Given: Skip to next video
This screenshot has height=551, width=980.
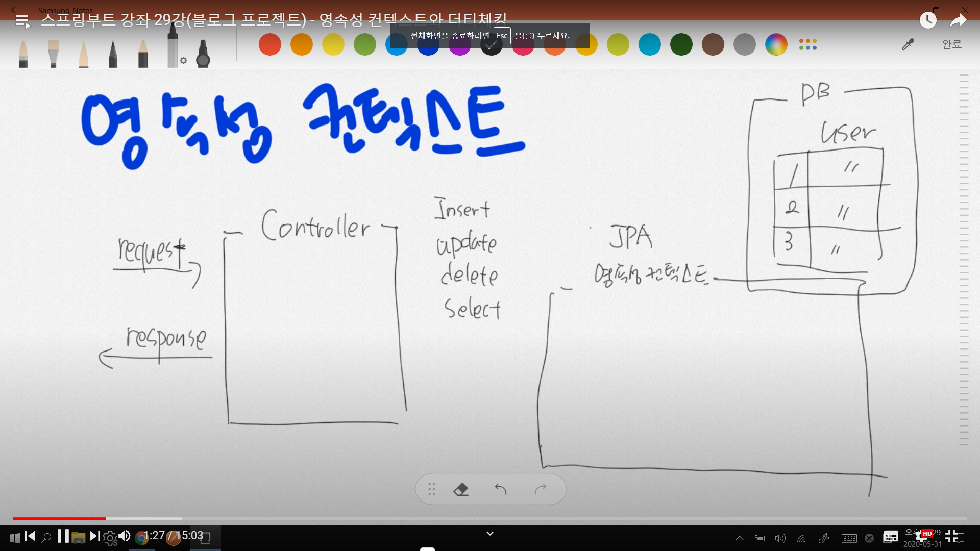Looking at the screenshot, I should (94, 536).
